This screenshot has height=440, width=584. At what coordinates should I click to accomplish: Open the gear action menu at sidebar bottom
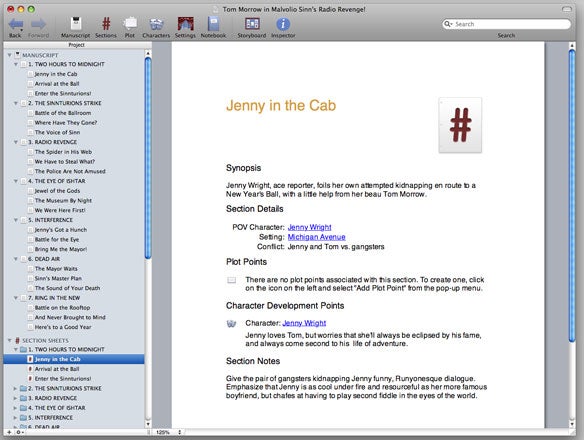19,432
